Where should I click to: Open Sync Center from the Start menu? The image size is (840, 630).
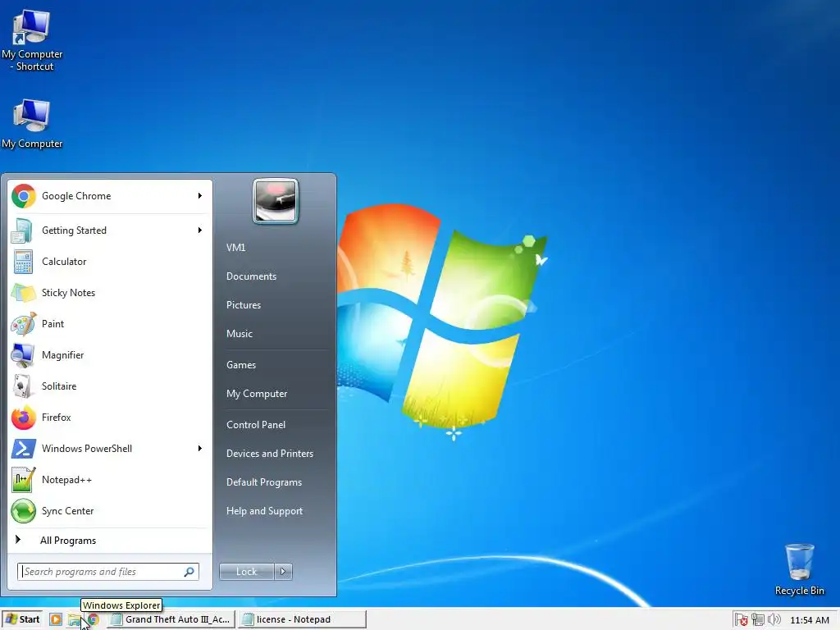click(x=109, y=510)
